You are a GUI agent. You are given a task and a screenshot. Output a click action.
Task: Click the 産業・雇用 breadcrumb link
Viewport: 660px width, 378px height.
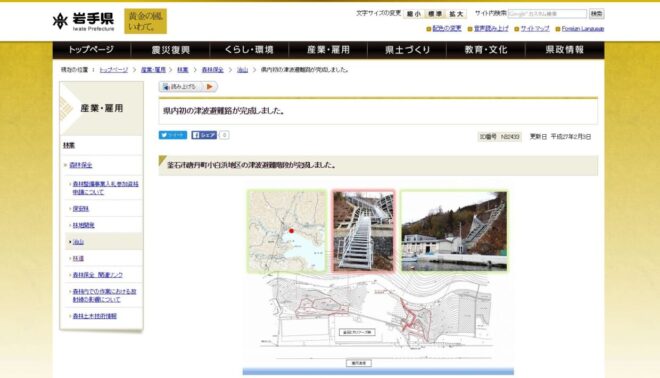coord(153,70)
